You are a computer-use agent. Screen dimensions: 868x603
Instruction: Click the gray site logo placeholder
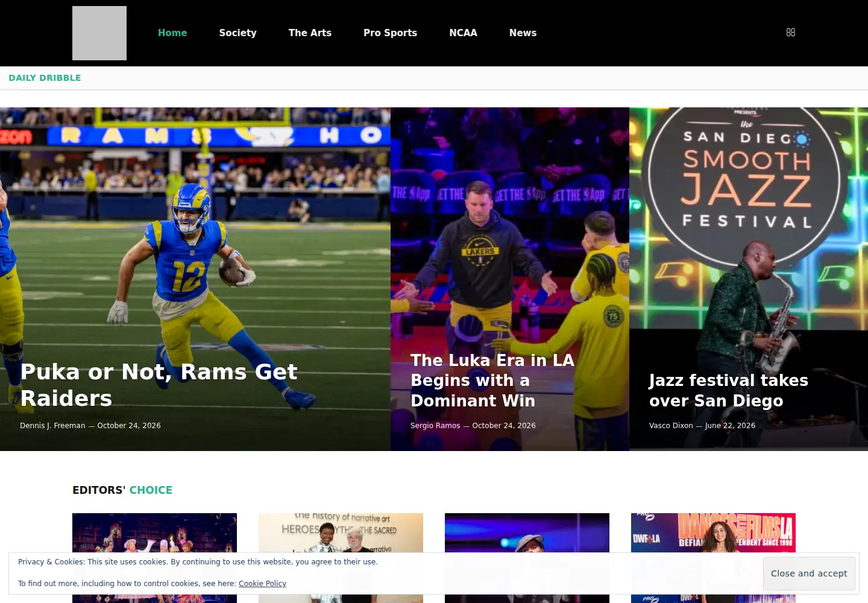[99, 33]
